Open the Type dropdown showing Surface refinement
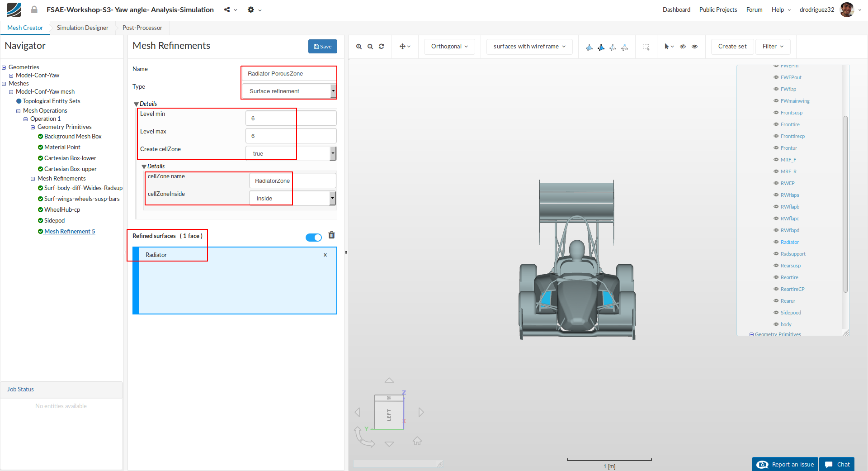Image resolution: width=868 pixels, height=471 pixels. click(289, 91)
